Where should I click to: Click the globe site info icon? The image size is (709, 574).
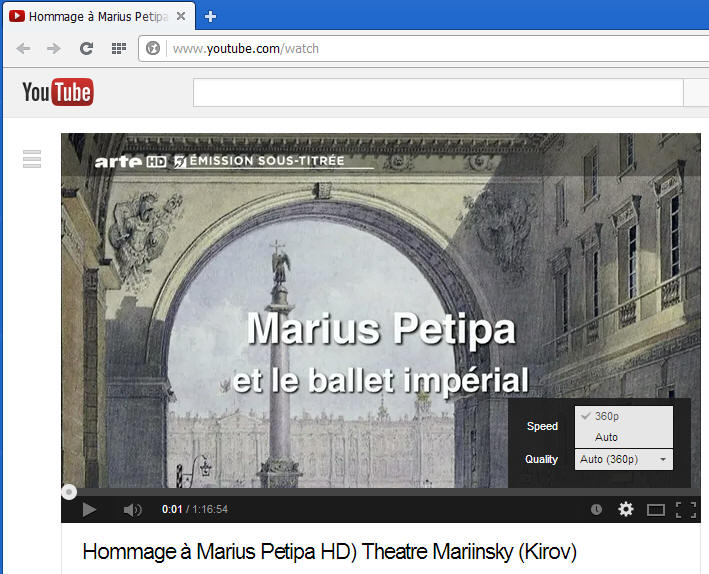[x=153, y=48]
